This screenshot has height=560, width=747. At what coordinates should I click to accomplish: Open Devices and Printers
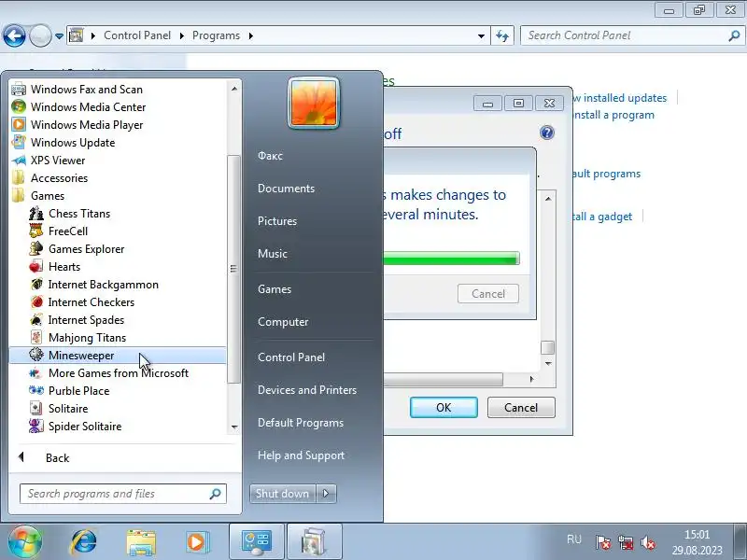(307, 390)
